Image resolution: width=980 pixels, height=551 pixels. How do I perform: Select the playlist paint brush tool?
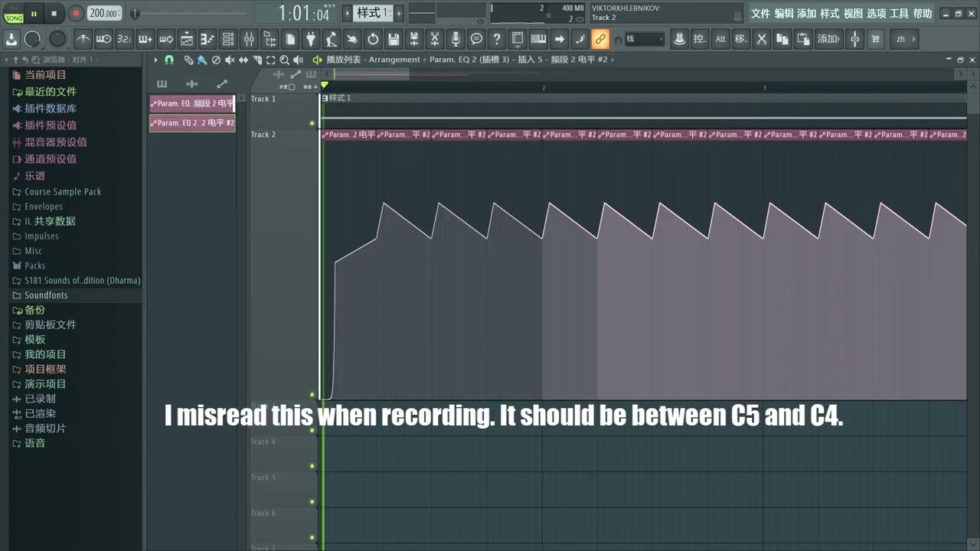click(202, 60)
